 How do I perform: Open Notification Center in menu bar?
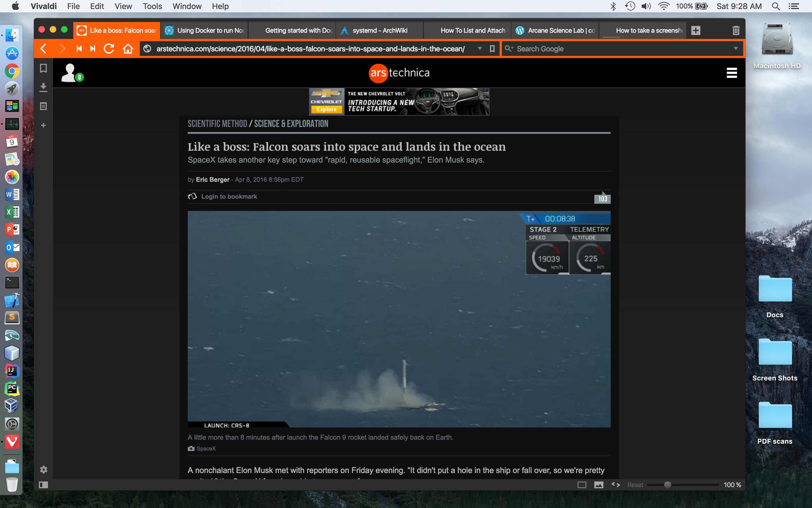click(x=794, y=6)
